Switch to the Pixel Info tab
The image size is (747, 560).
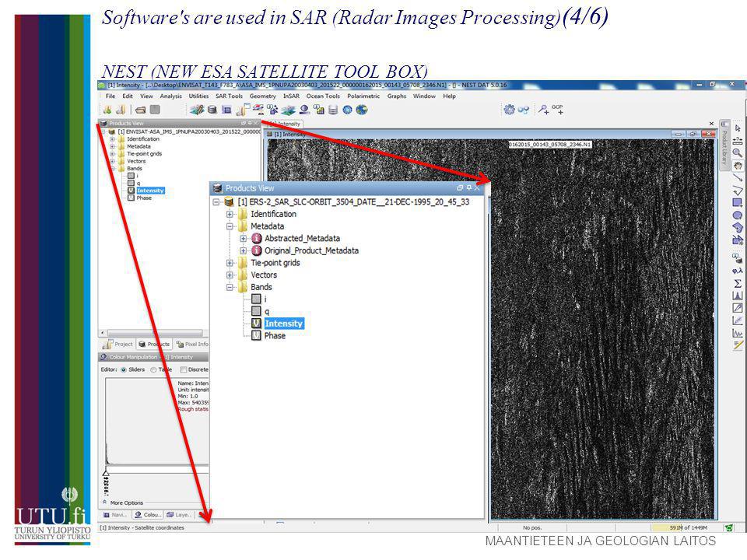(191, 344)
